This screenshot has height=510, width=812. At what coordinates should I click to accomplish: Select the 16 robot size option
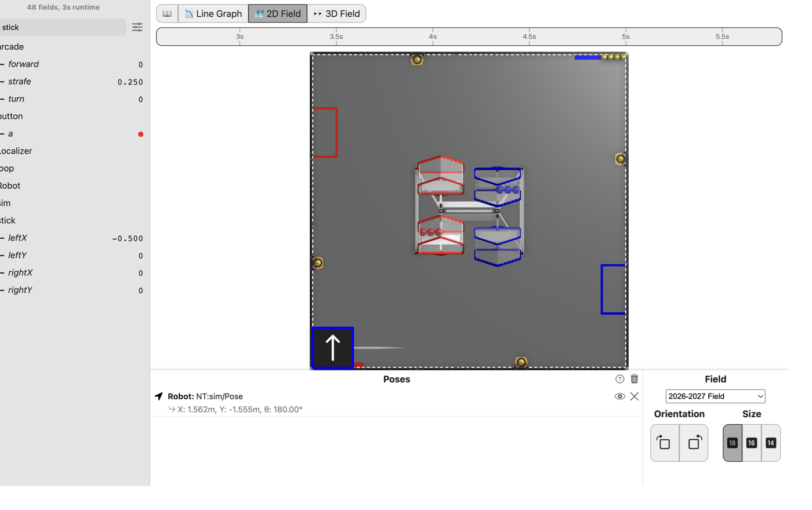[x=752, y=443]
